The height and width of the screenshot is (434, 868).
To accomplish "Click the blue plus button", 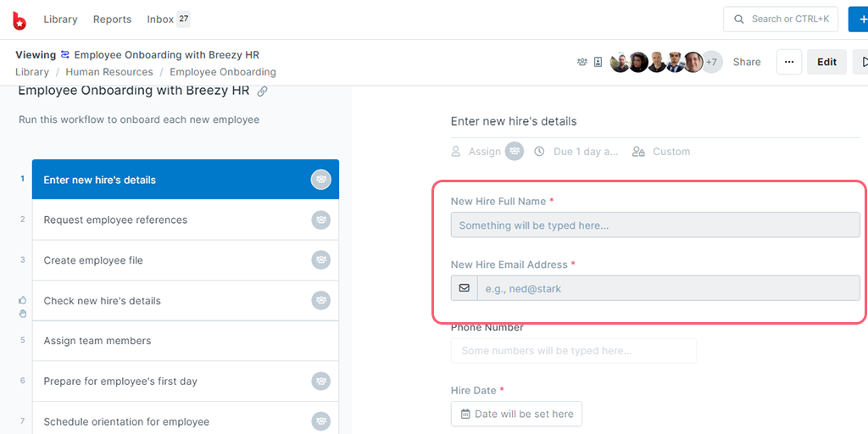I will tap(860, 19).
